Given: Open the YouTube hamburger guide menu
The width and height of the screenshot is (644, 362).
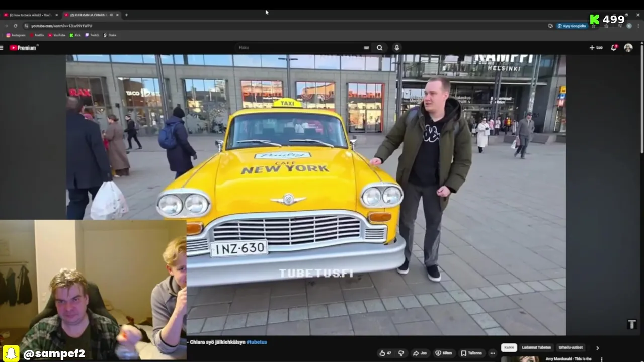Looking at the screenshot, I should pyautogui.click(x=2, y=48).
